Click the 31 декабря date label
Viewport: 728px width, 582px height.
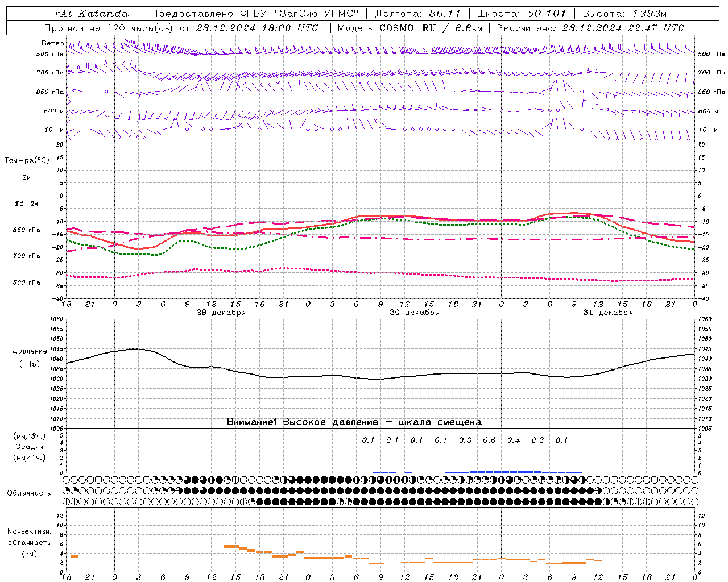coord(608,313)
